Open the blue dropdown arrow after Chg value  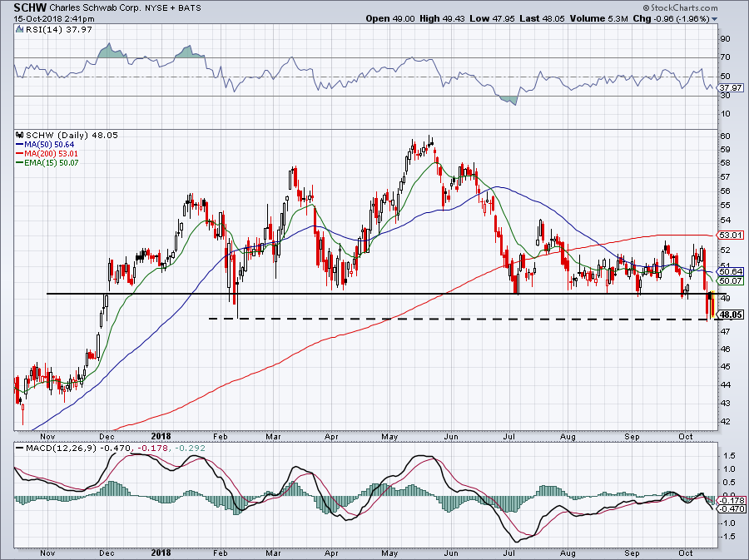pos(715,19)
